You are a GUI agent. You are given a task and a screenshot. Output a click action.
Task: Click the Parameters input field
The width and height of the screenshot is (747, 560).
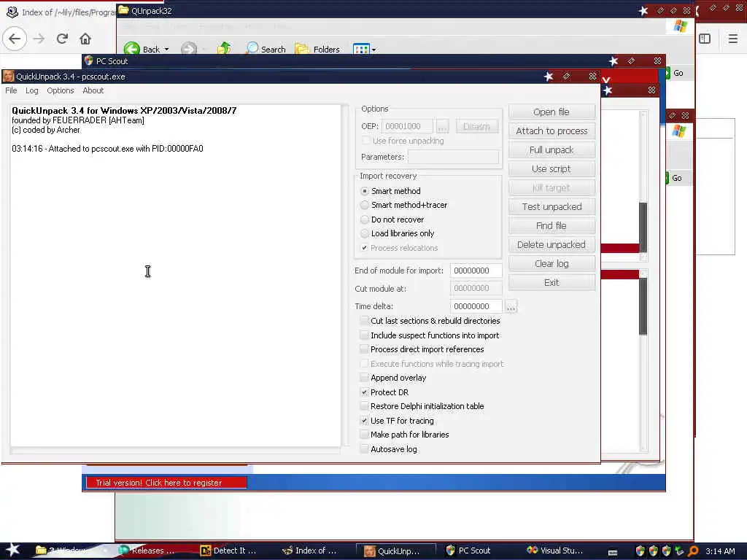click(453, 157)
